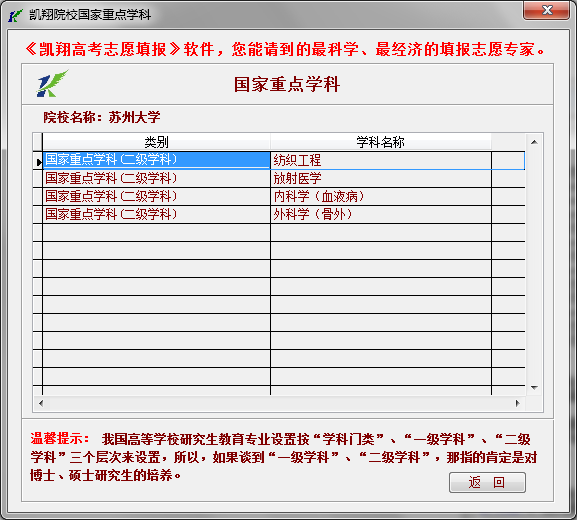Select the 放射医学 cell
The width and height of the screenshot is (577, 520).
(381, 178)
